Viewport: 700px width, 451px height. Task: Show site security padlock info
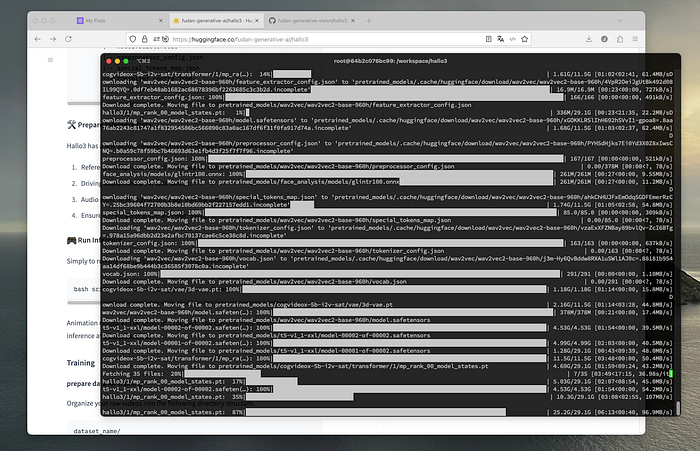(145, 39)
